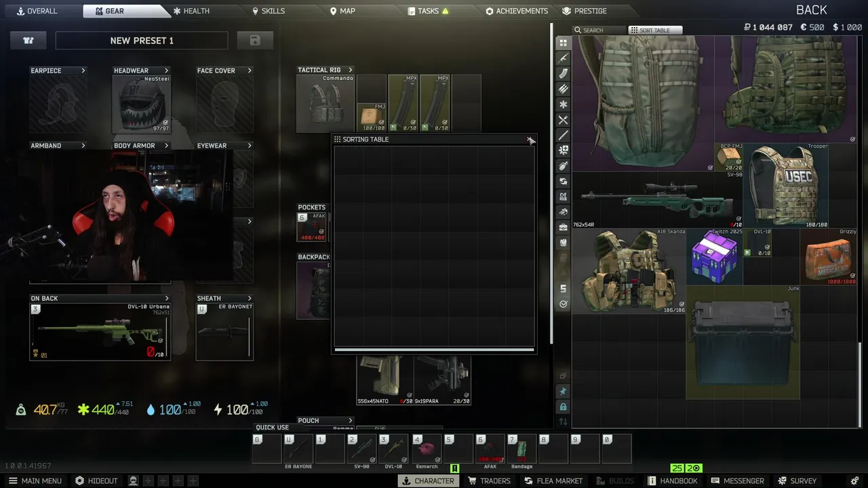Expand the Headwear slot arrow
Viewport: 868px width, 488px height.
point(166,70)
